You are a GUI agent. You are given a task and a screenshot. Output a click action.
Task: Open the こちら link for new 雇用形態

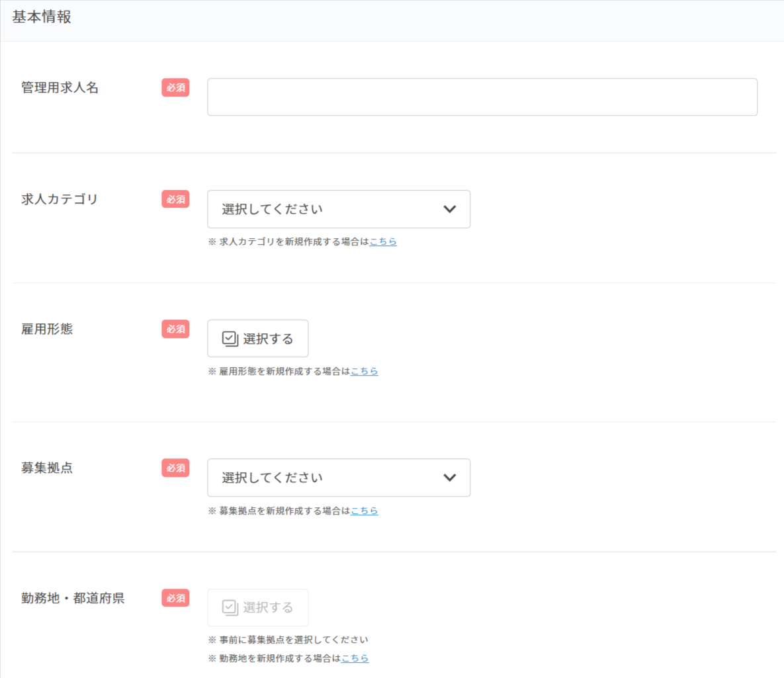(x=365, y=372)
